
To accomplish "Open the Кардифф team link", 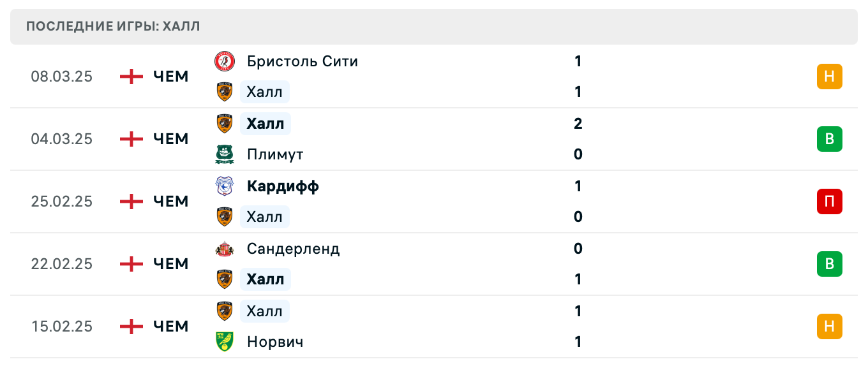I will coord(283,186).
